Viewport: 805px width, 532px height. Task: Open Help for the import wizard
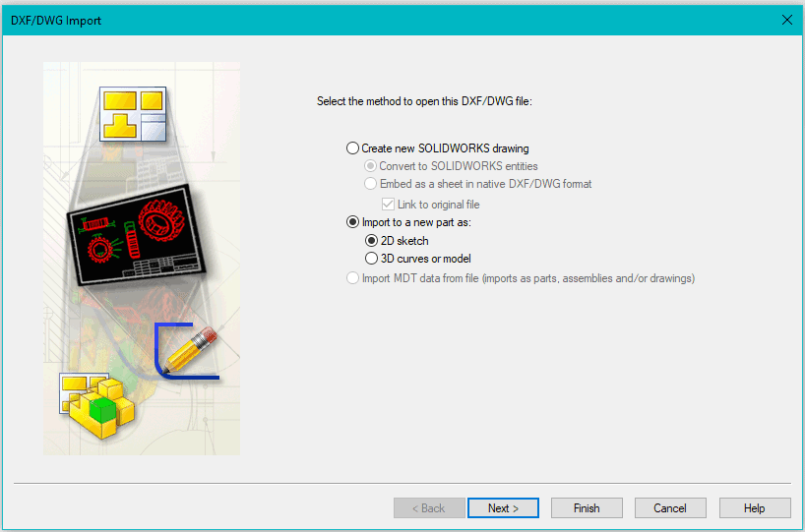coord(755,507)
